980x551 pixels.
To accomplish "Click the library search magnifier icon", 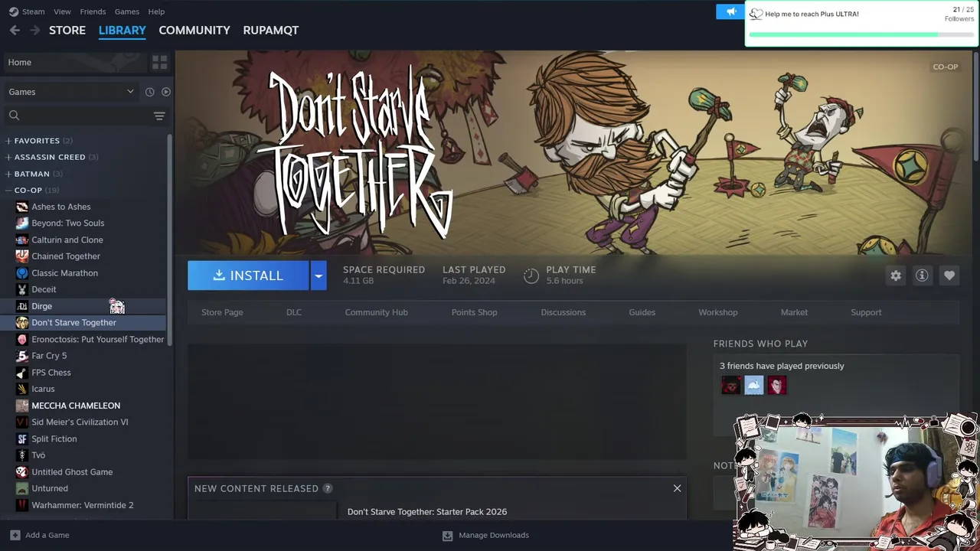I will 14,116.
